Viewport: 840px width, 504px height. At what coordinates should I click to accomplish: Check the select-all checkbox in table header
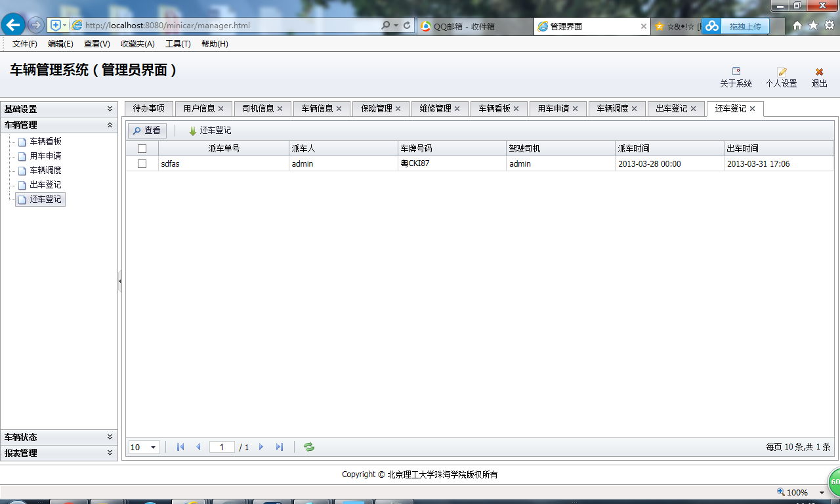point(142,148)
